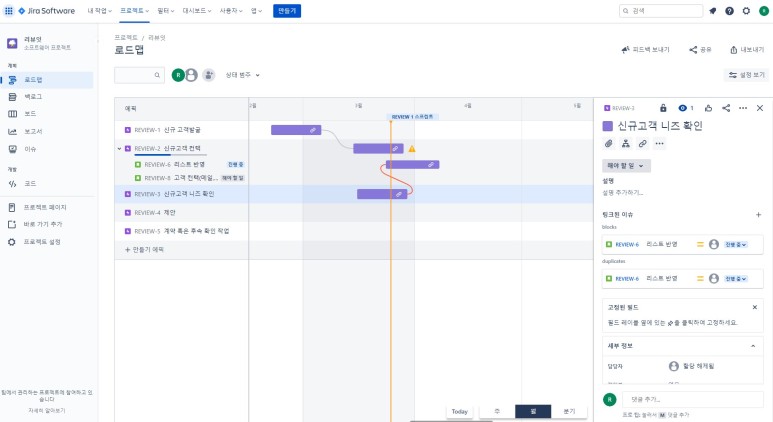Open the 백로그 (Backlog) sidebar item
The image size is (773, 422).
tap(32, 96)
